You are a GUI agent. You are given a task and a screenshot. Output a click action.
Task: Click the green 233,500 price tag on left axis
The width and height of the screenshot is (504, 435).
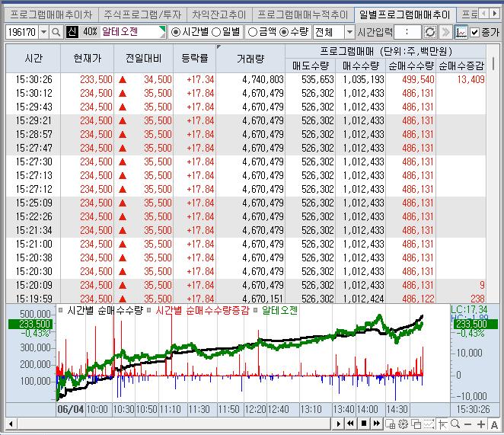30,324
